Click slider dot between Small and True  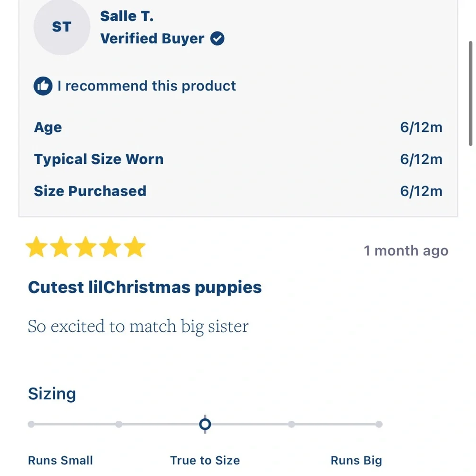[119, 424]
